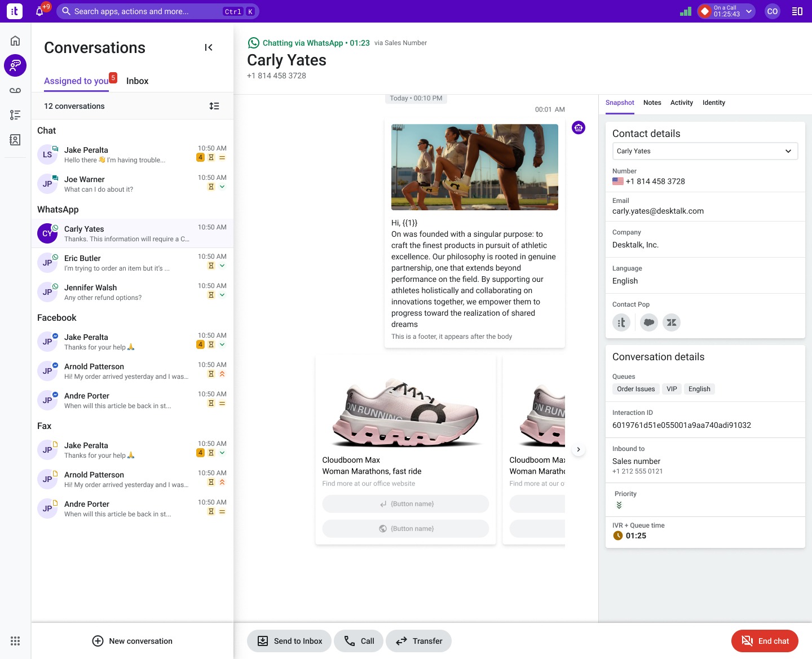This screenshot has height=659, width=812.
Task: Click the CO user avatar
Action: [x=773, y=11]
